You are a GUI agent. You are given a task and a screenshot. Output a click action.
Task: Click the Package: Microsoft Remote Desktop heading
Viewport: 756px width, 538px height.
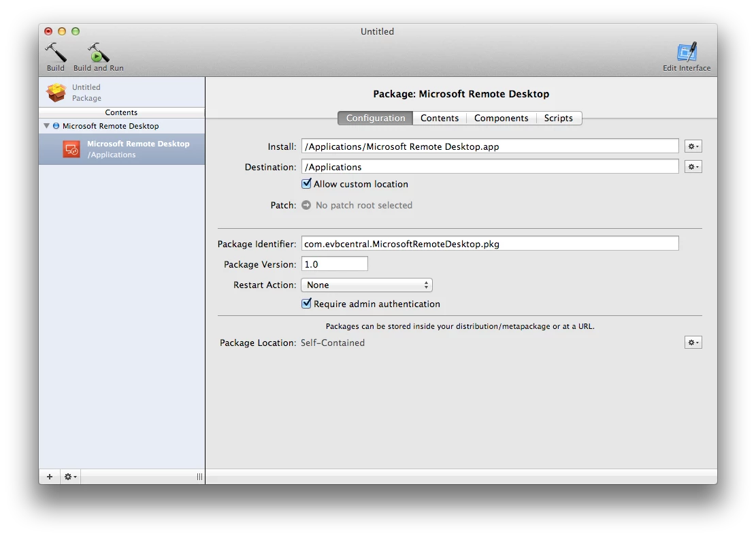click(461, 93)
